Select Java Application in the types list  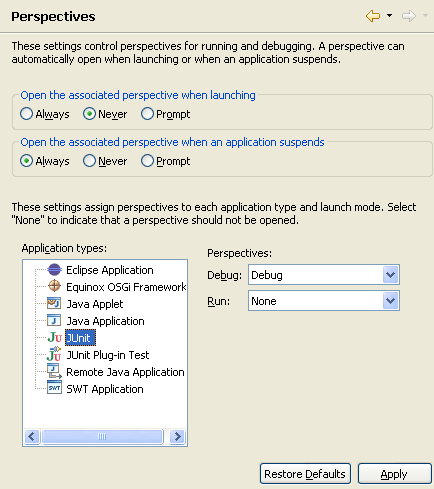[x=105, y=321]
